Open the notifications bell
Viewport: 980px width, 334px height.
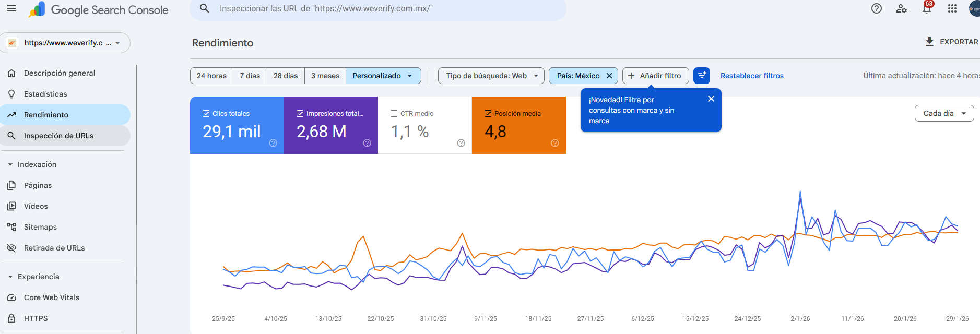(x=927, y=9)
